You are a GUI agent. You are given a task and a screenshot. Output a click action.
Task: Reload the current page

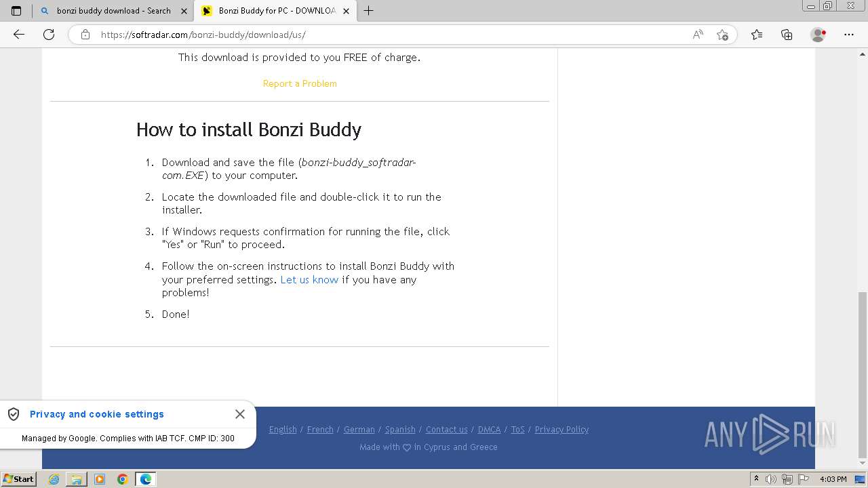49,35
